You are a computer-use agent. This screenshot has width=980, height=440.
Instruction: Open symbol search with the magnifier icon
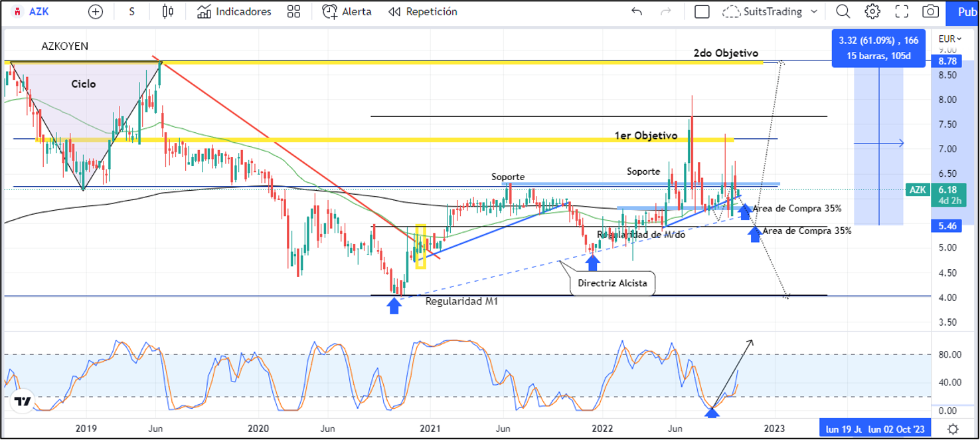(x=843, y=11)
